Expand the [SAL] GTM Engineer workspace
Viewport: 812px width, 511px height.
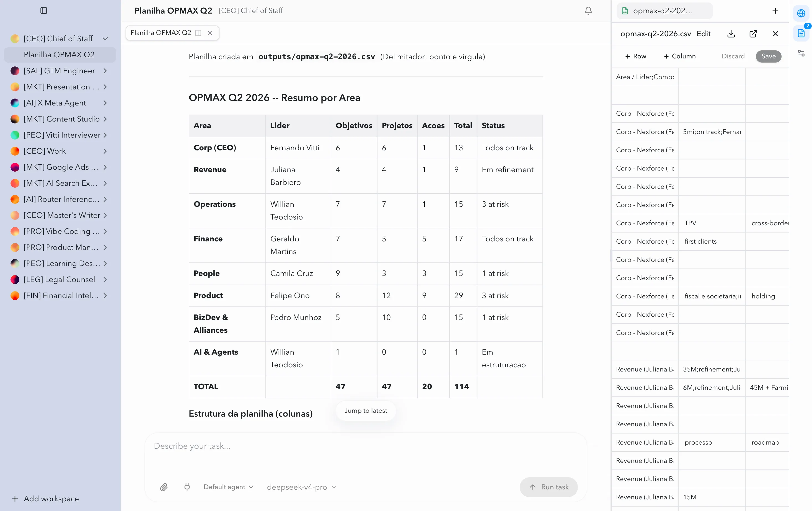(x=105, y=71)
